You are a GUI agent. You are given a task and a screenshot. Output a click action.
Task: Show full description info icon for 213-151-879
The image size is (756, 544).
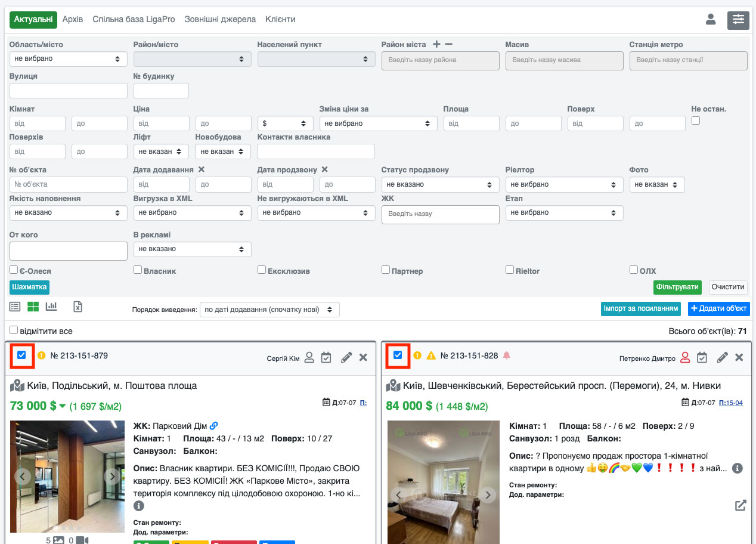tap(139, 506)
